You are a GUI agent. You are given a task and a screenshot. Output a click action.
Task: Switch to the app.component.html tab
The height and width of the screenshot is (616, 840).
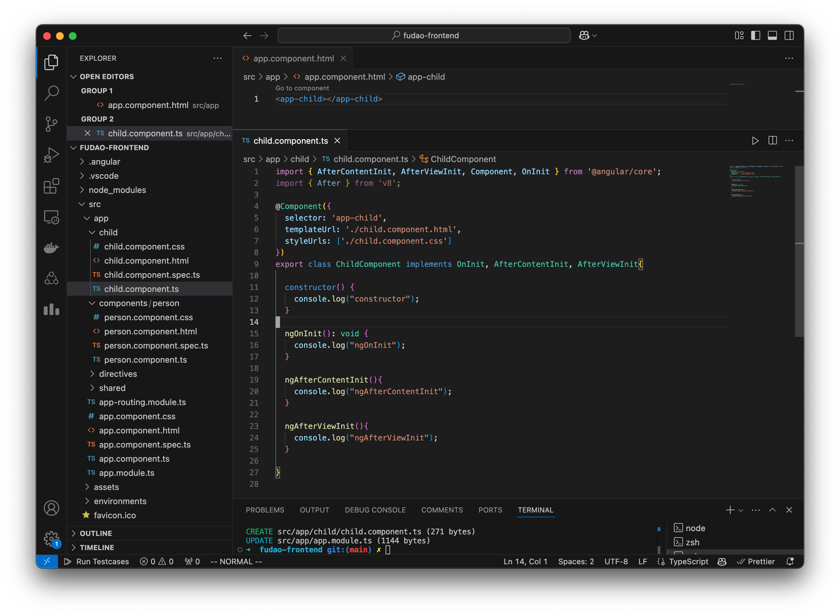point(294,58)
